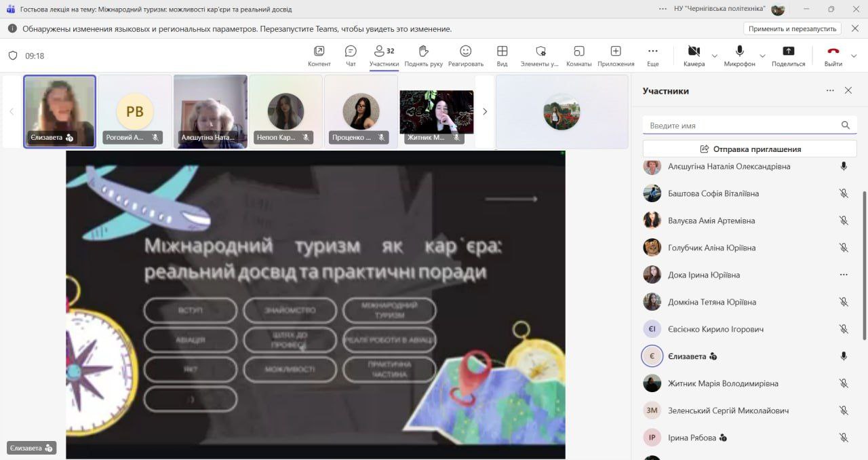Toggle the Камера (Camera) on or off
The height and width of the screenshot is (460, 868).
tap(694, 52)
